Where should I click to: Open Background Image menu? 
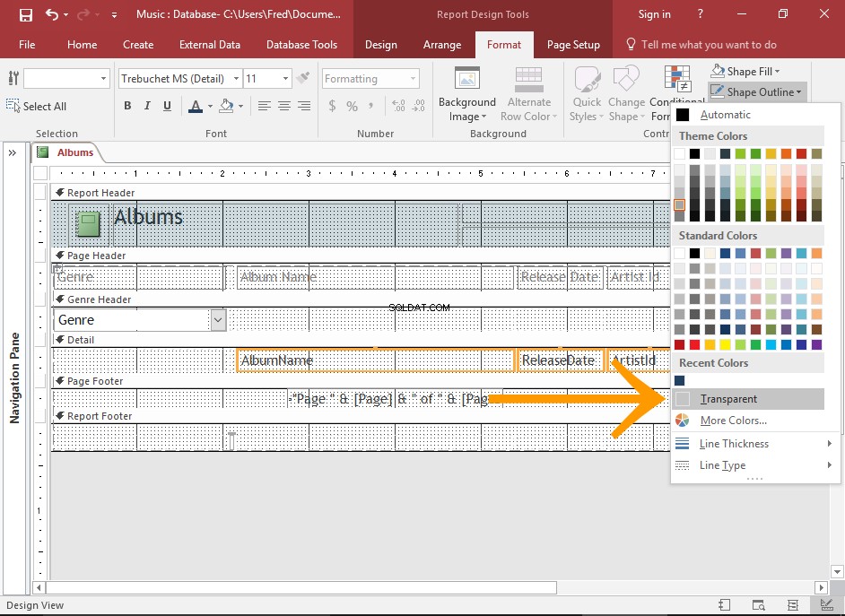[x=467, y=95]
